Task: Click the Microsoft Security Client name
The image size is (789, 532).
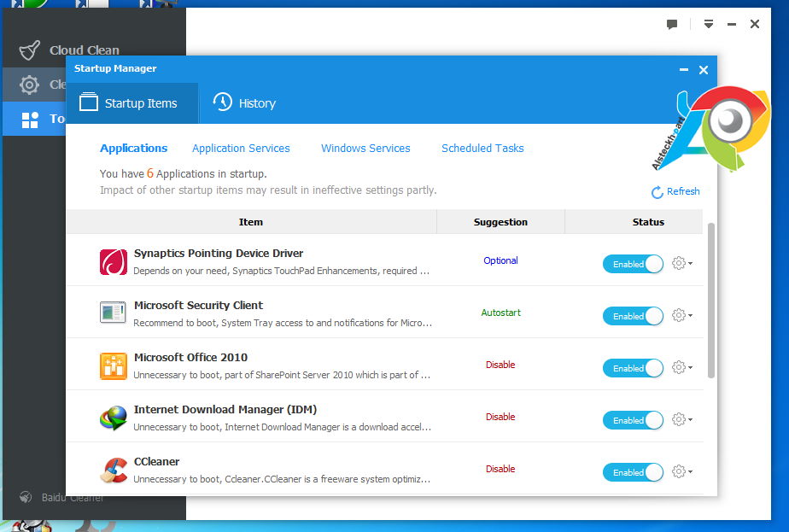Action: coord(198,306)
